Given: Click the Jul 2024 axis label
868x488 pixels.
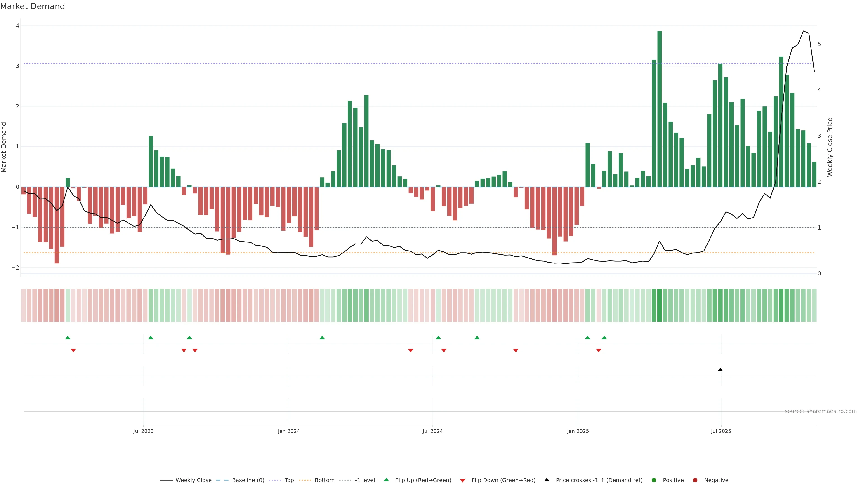Looking at the screenshot, I should tap(432, 431).
